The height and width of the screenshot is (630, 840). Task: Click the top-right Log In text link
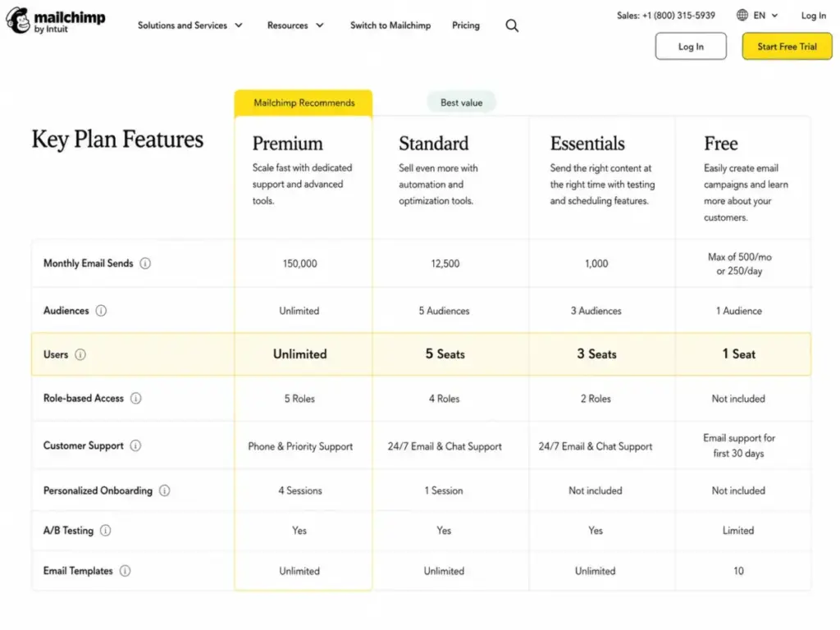(x=813, y=16)
